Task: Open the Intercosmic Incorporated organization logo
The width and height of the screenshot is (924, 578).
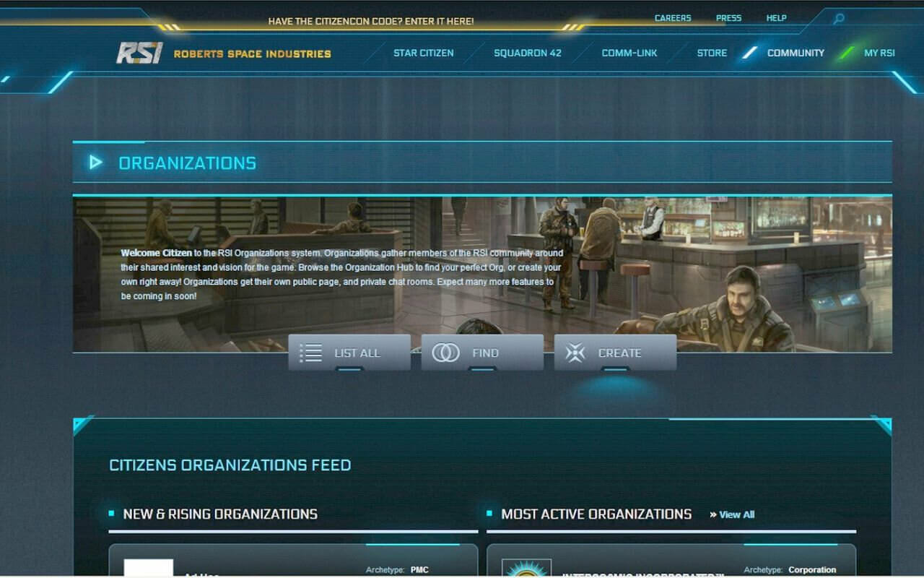Action: click(526, 568)
